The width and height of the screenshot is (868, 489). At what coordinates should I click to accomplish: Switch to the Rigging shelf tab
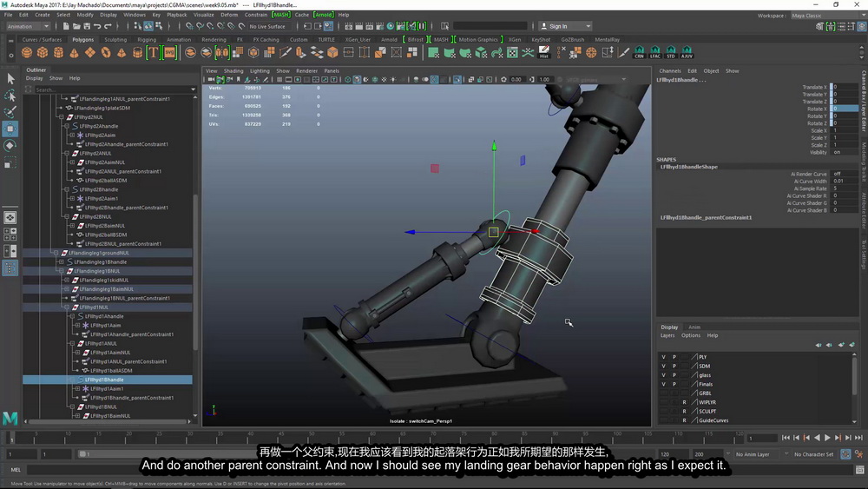(147, 40)
